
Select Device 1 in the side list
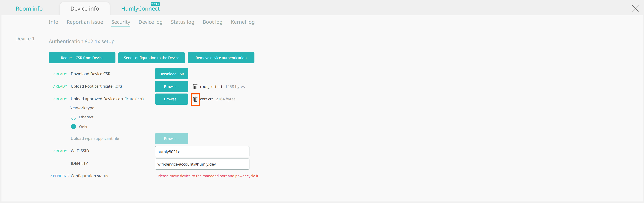pyautogui.click(x=25, y=39)
